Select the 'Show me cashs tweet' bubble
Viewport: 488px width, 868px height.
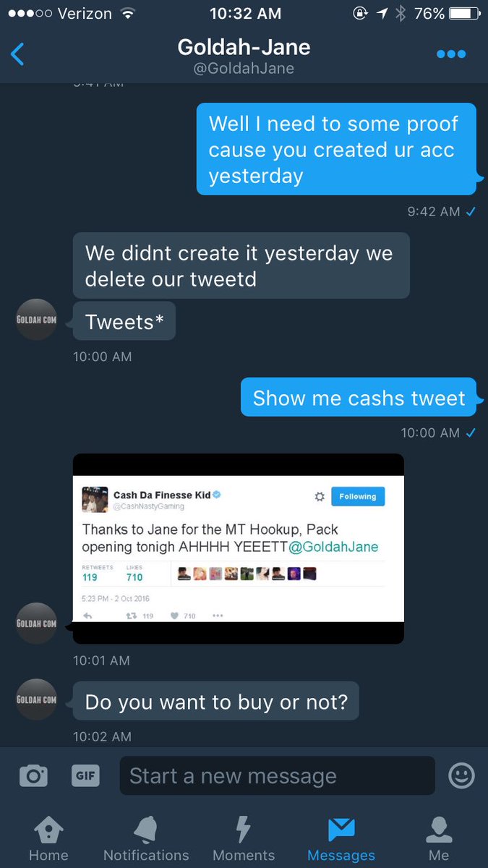point(359,397)
